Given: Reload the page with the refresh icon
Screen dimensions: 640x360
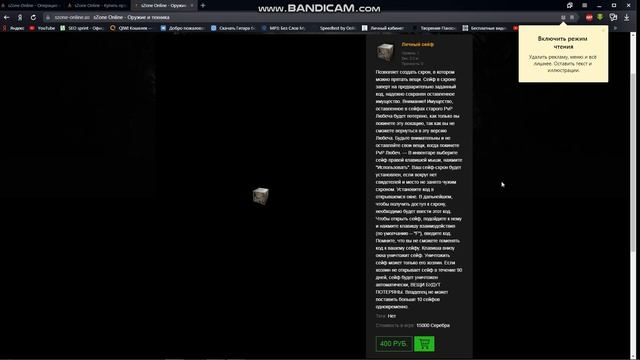Looking at the screenshot, I should click(33, 17).
